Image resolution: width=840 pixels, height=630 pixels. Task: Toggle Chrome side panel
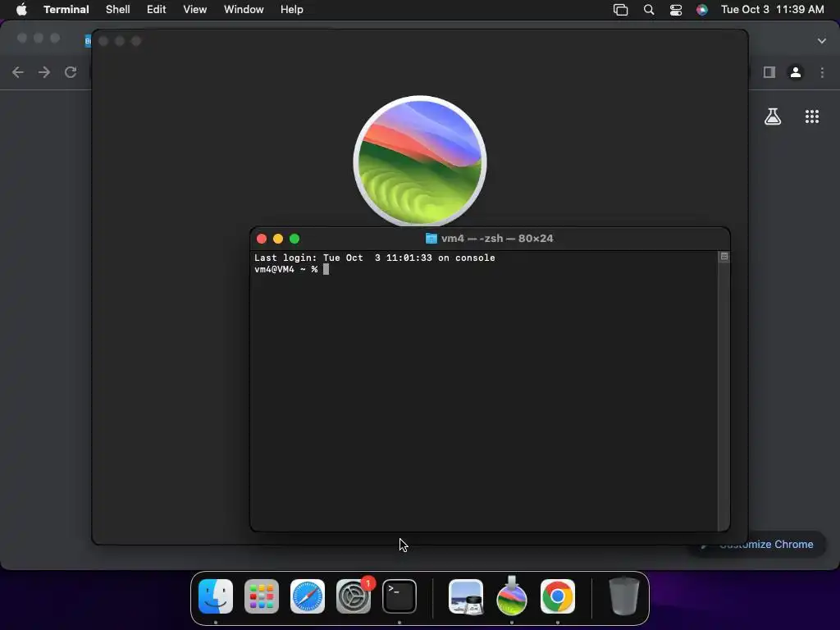click(x=769, y=72)
